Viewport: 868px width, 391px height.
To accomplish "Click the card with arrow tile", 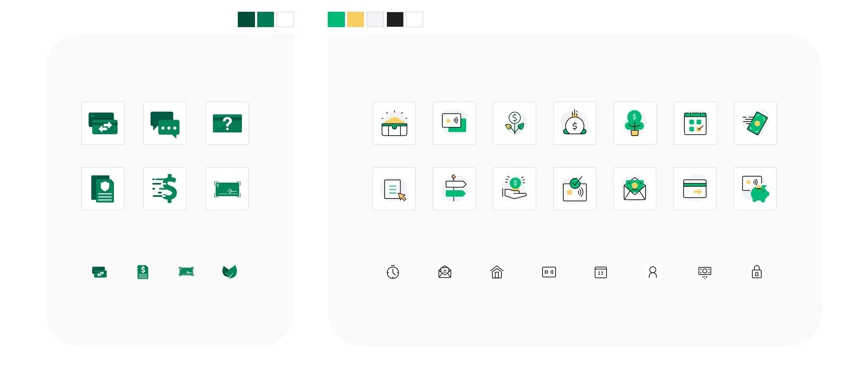I will pyautogui.click(x=695, y=188).
